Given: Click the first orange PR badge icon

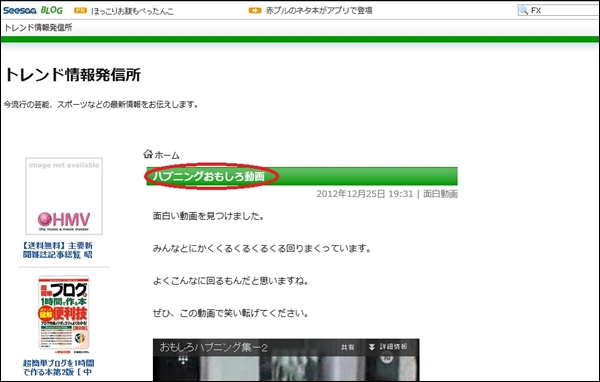Looking at the screenshot, I should click(80, 10).
